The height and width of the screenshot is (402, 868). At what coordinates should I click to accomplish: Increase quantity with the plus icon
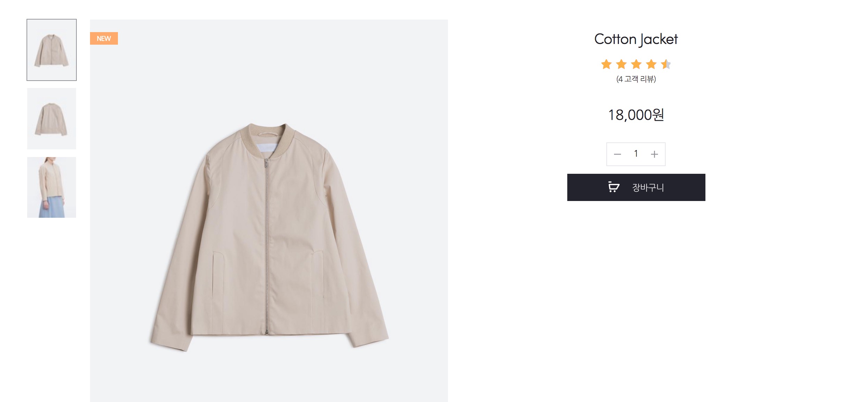(x=654, y=154)
